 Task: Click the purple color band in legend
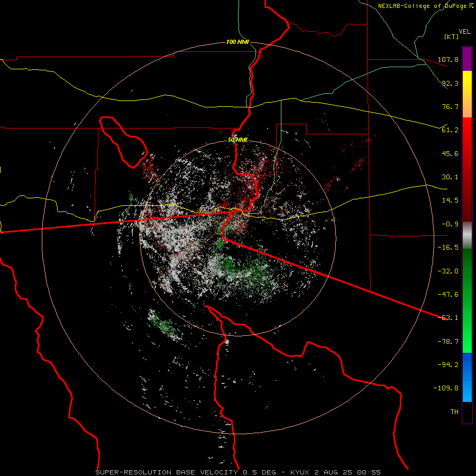[467, 59]
